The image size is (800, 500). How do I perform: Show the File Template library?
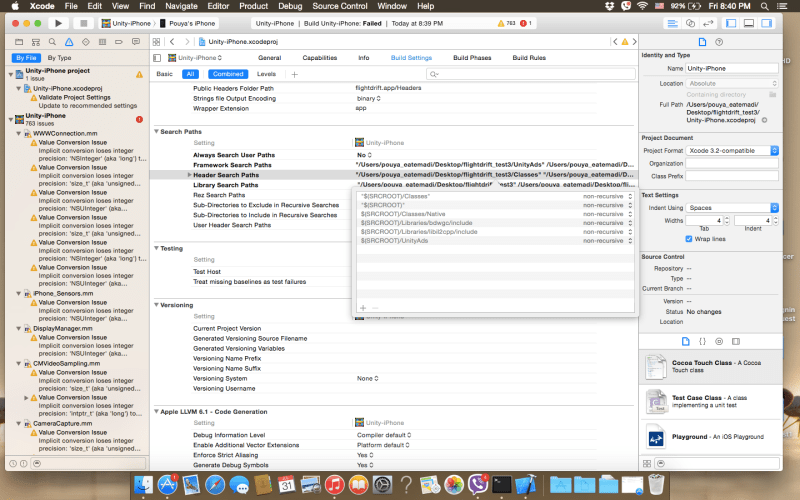685,341
